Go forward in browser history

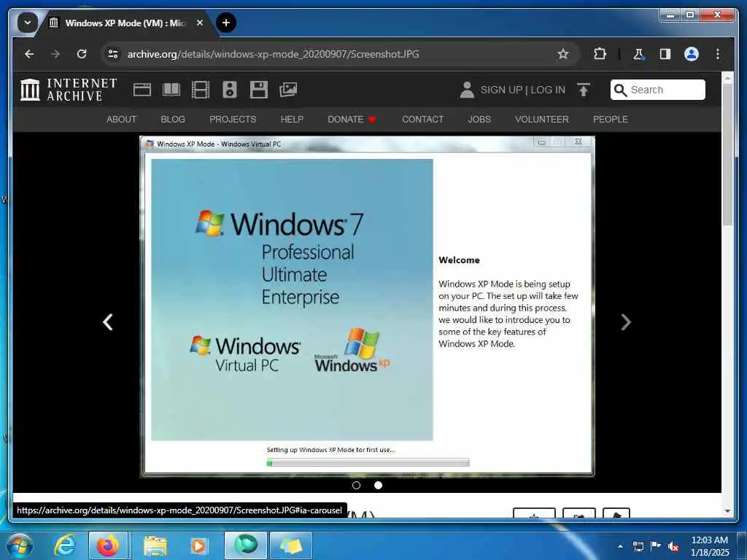pyautogui.click(x=55, y=54)
